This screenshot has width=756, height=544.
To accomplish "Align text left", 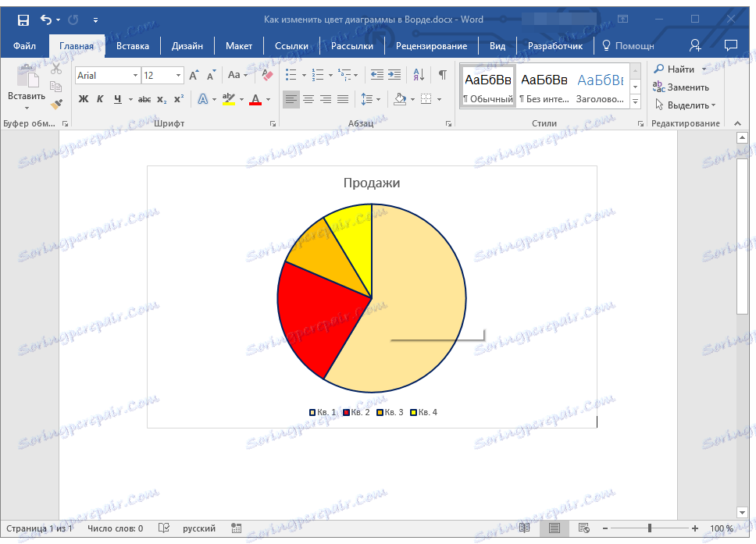I will [x=291, y=99].
